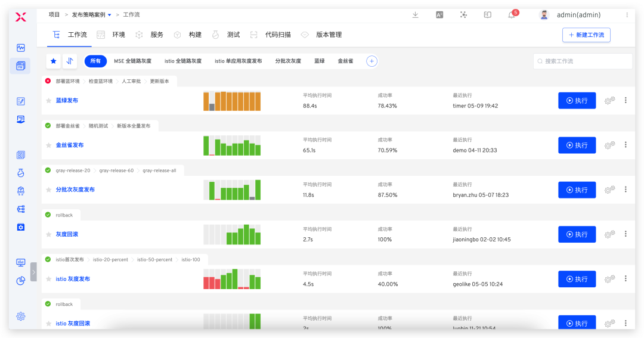Execute the 金丝雀发布 workflow
The height and width of the screenshot is (338, 644).
pyautogui.click(x=577, y=145)
